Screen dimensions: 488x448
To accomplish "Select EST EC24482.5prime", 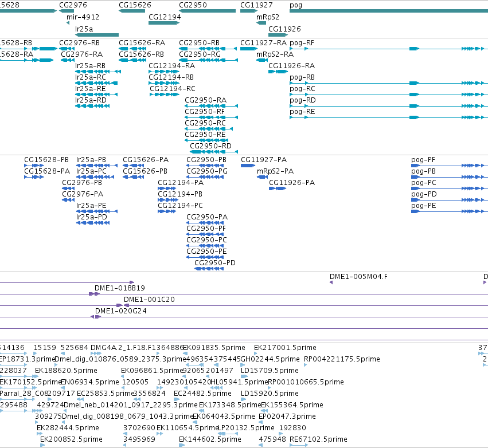I will [x=202, y=394].
